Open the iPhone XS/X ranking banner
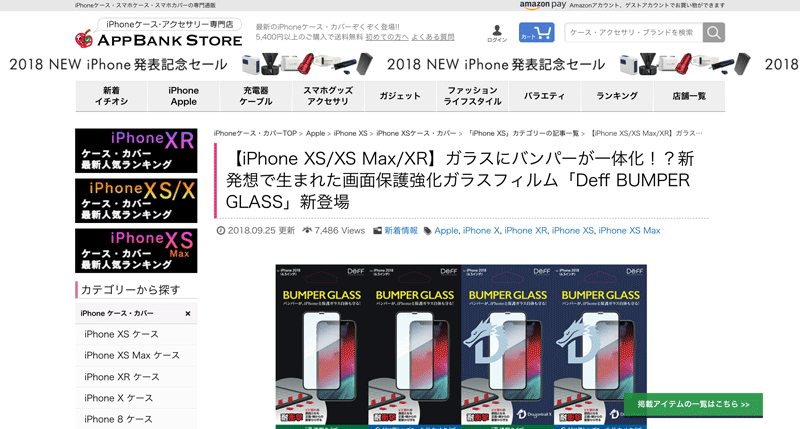 tap(136, 200)
